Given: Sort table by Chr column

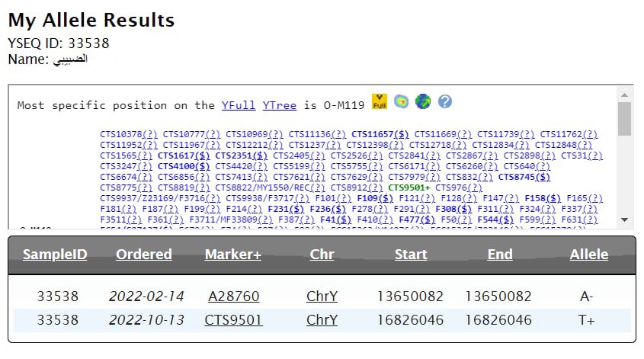Looking at the screenshot, I should 322,255.
